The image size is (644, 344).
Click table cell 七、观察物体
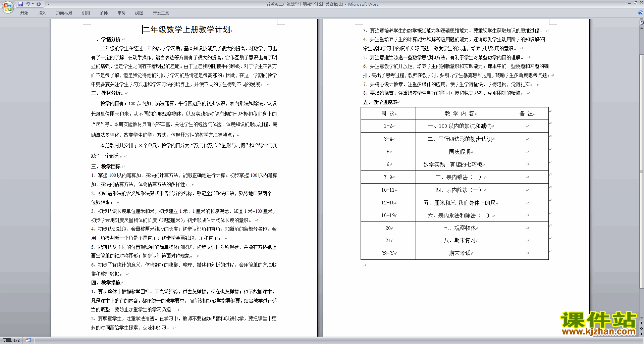tap(460, 228)
